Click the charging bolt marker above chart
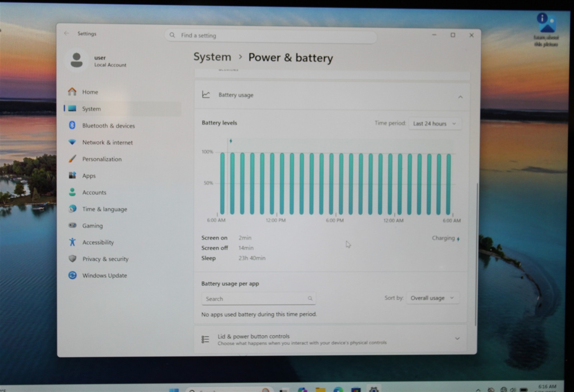574x392 pixels. click(x=231, y=141)
